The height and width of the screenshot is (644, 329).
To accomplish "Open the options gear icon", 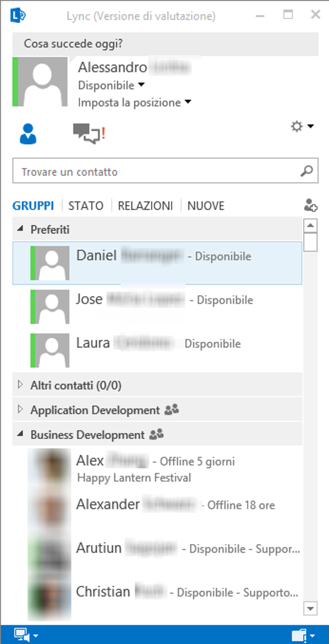I will pos(297,126).
